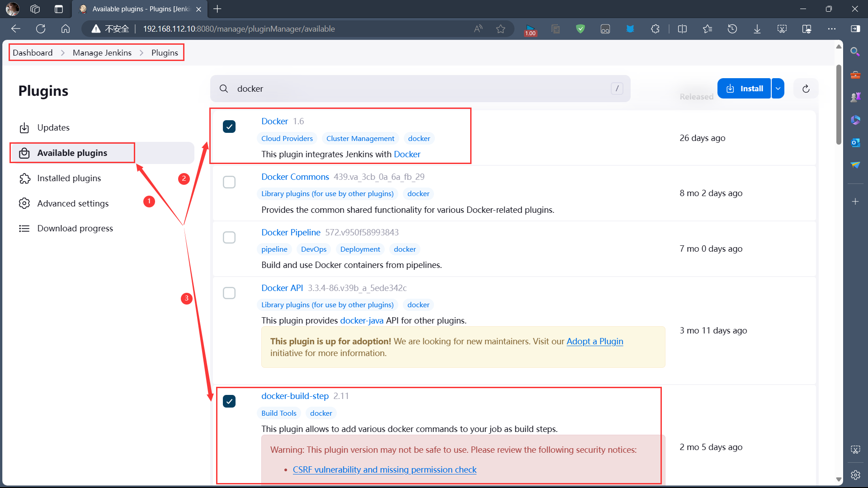This screenshot has width=868, height=488.
Task: Open Advanced settings sidebar item
Action: point(102,204)
